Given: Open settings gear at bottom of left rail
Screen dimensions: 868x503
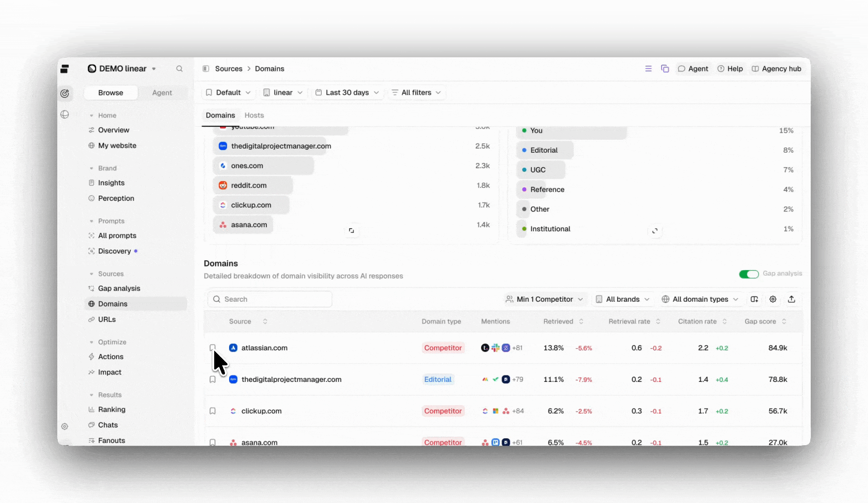Looking at the screenshot, I should tap(65, 426).
